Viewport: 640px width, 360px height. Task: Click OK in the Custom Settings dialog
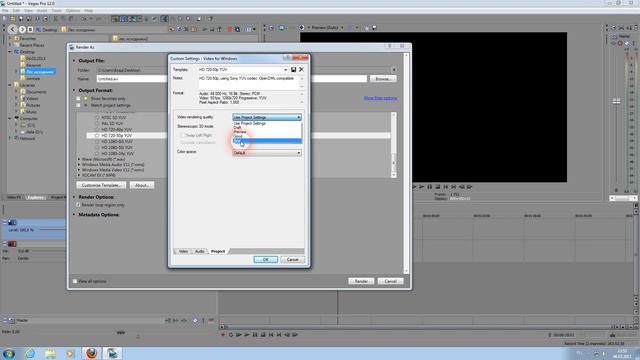click(265, 260)
